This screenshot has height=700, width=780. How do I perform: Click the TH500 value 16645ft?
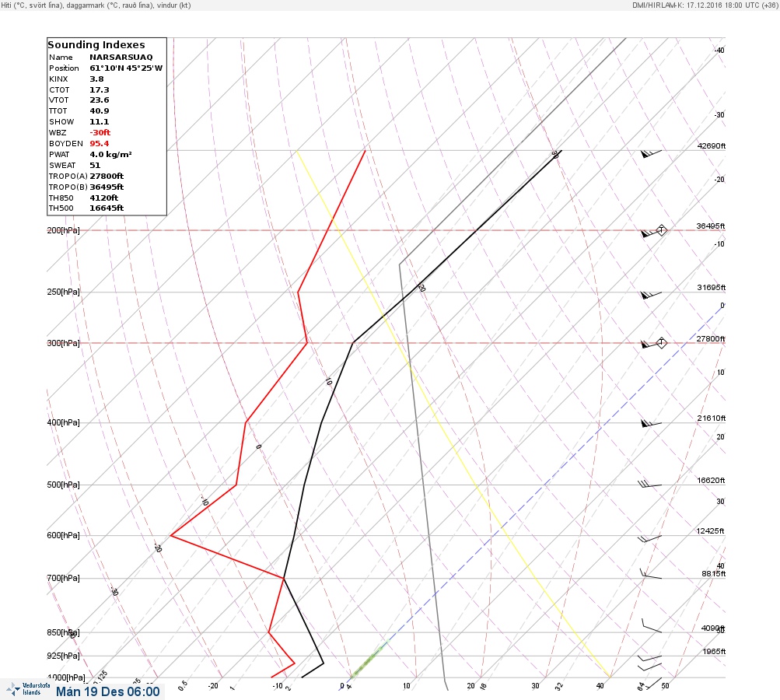[x=107, y=208]
